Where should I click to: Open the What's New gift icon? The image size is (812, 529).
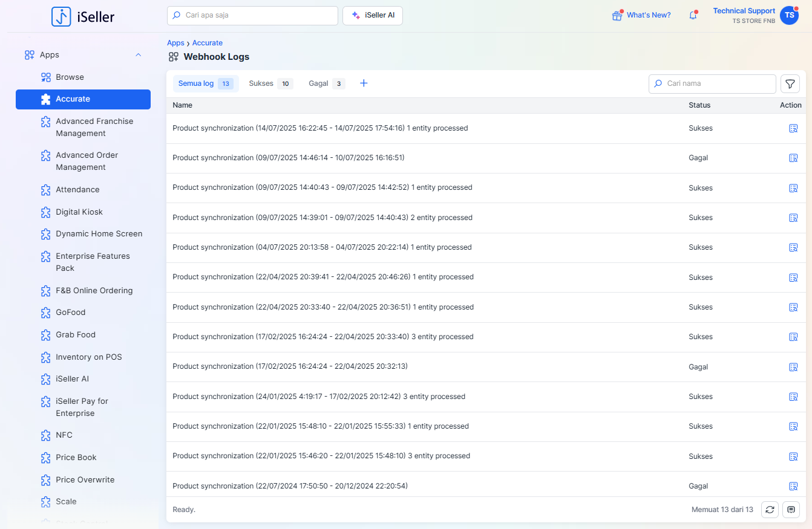tap(617, 16)
